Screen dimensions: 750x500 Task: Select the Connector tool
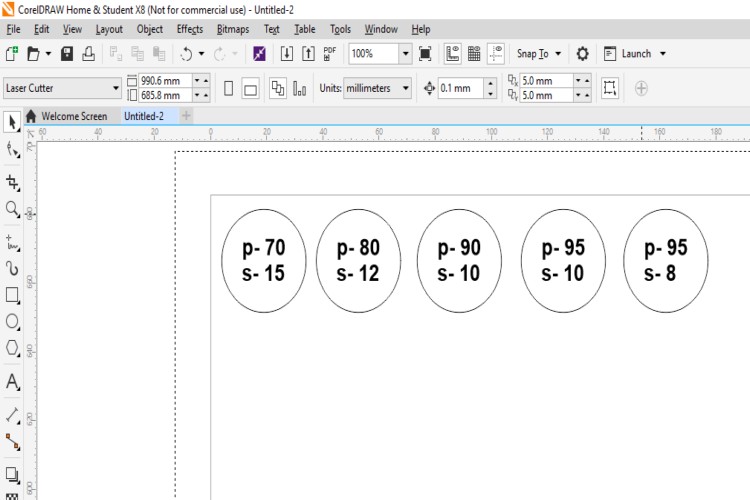(12, 442)
